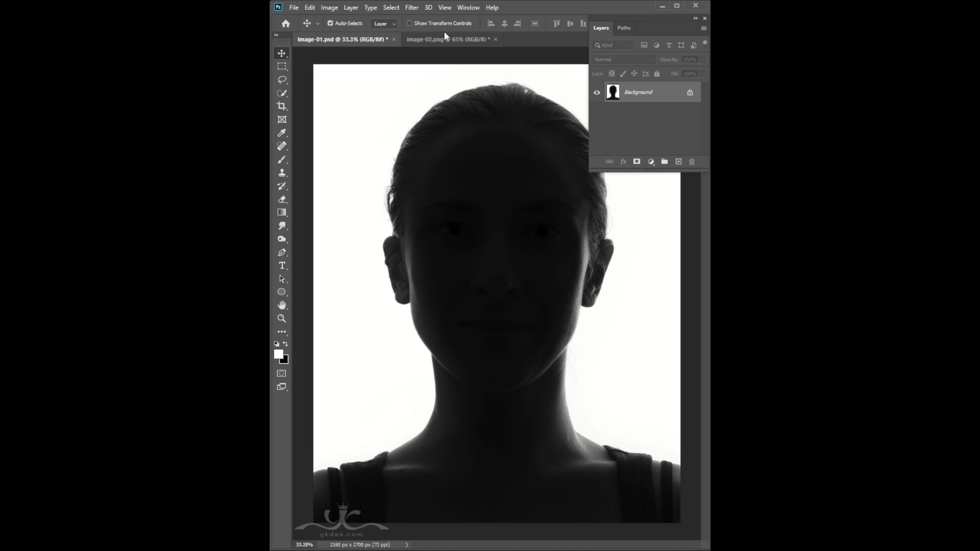The image size is (980, 551).
Task: Select the Hand tool
Action: (282, 305)
